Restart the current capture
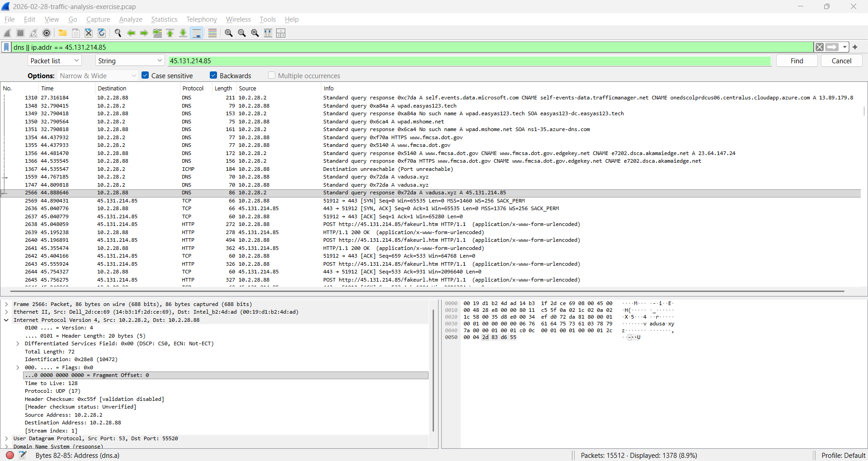Viewport: 868px width, 461px height. (x=33, y=33)
